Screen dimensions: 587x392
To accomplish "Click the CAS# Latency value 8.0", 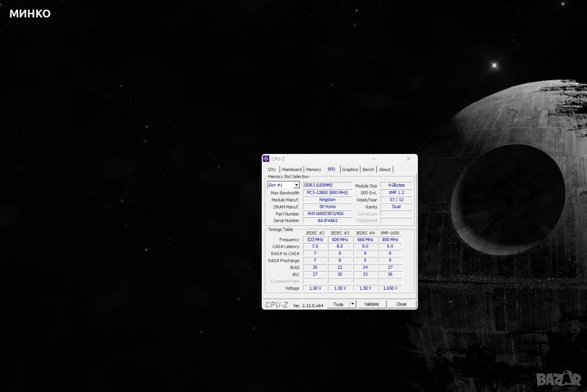I will pos(340,247).
